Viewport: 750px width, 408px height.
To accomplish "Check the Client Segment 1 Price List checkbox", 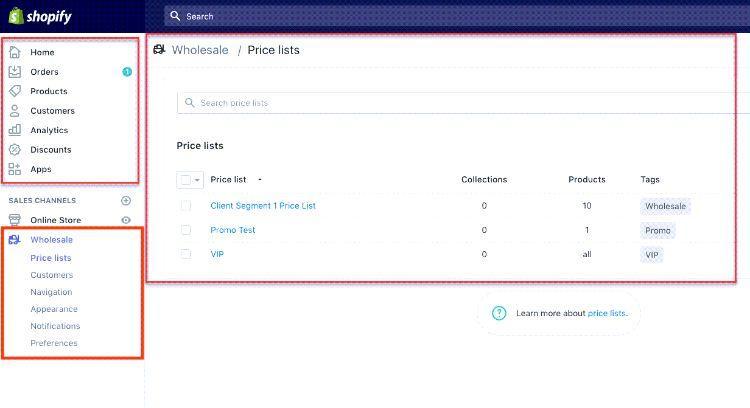I will point(186,206).
